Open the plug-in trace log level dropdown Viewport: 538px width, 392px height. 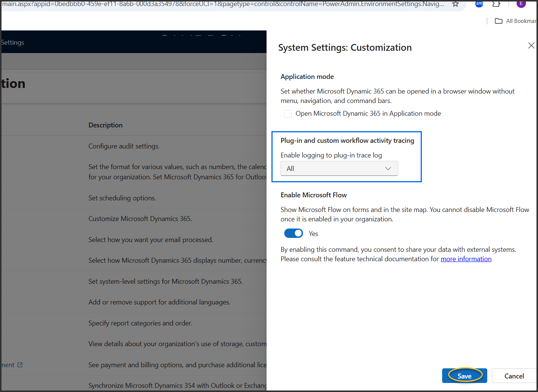(339, 168)
